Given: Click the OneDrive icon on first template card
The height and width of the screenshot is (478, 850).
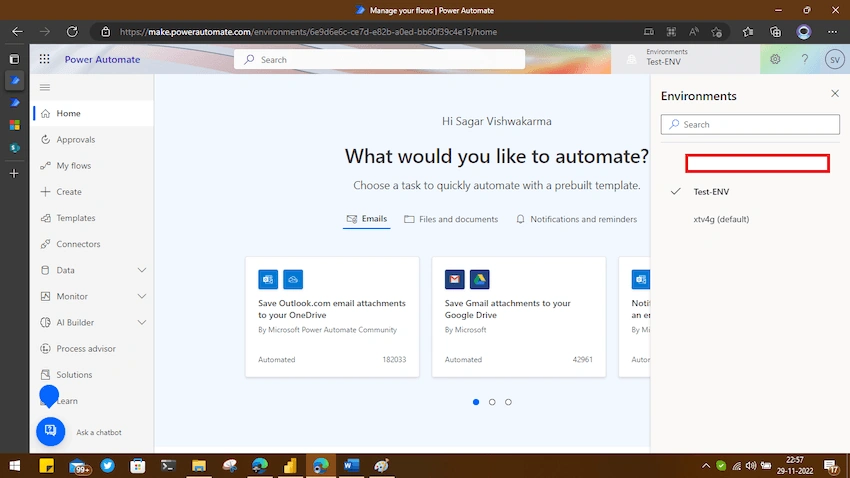Looking at the screenshot, I should 293,279.
